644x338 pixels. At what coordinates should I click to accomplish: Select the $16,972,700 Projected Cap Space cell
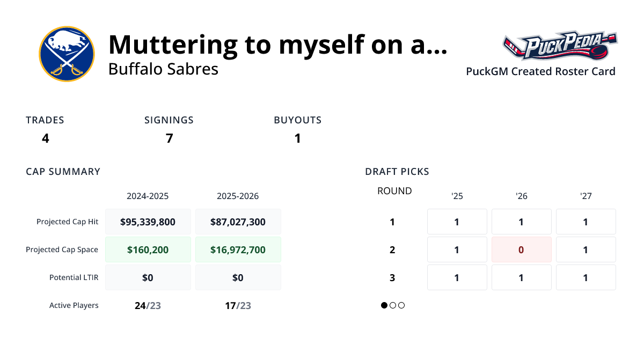238,249
